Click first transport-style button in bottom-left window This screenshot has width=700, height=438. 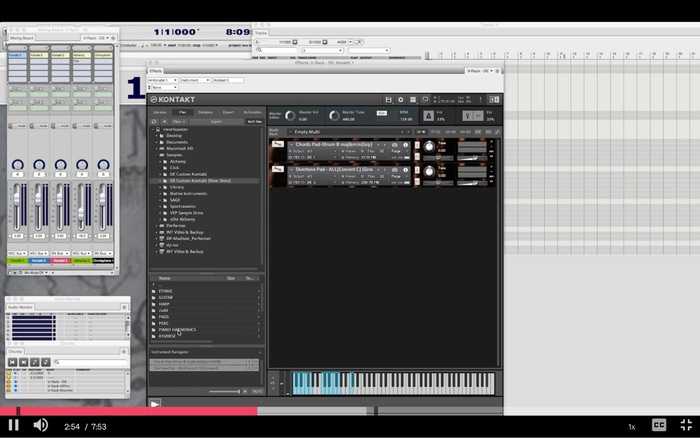[12, 362]
